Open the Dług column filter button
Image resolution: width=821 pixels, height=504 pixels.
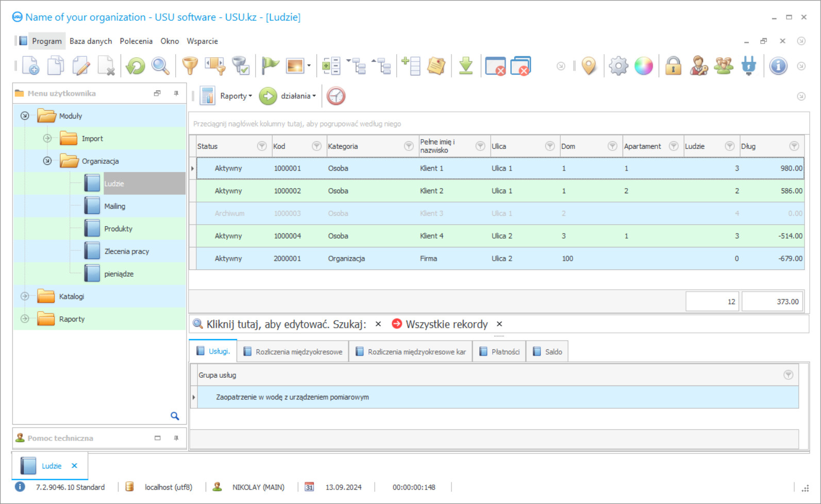(794, 146)
